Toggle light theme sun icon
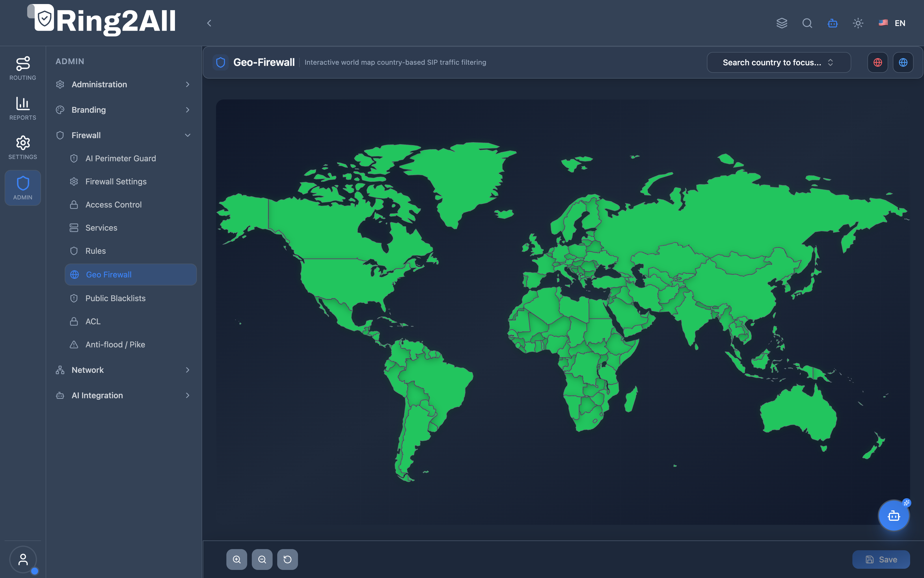The width and height of the screenshot is (924, 578). click(858, 23)
